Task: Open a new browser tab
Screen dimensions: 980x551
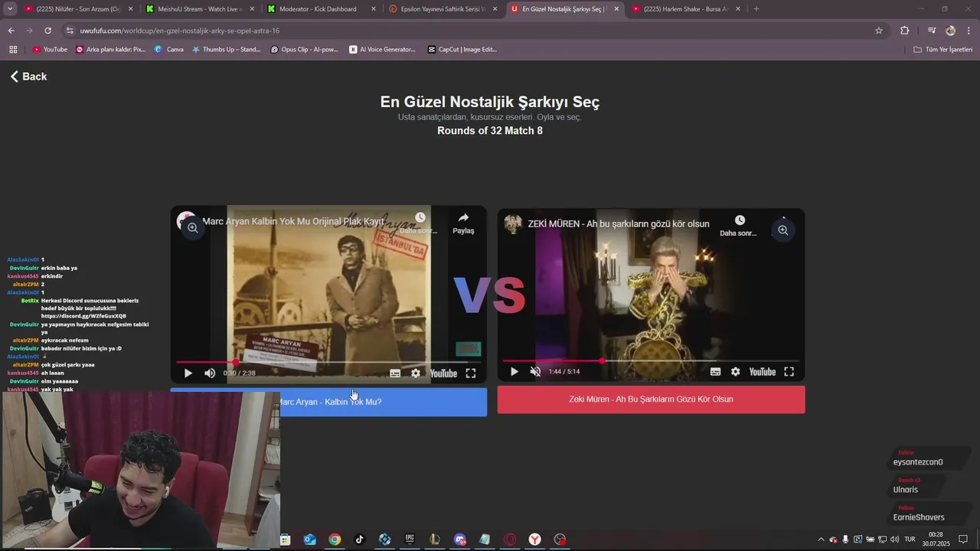Action: point(756,9)
